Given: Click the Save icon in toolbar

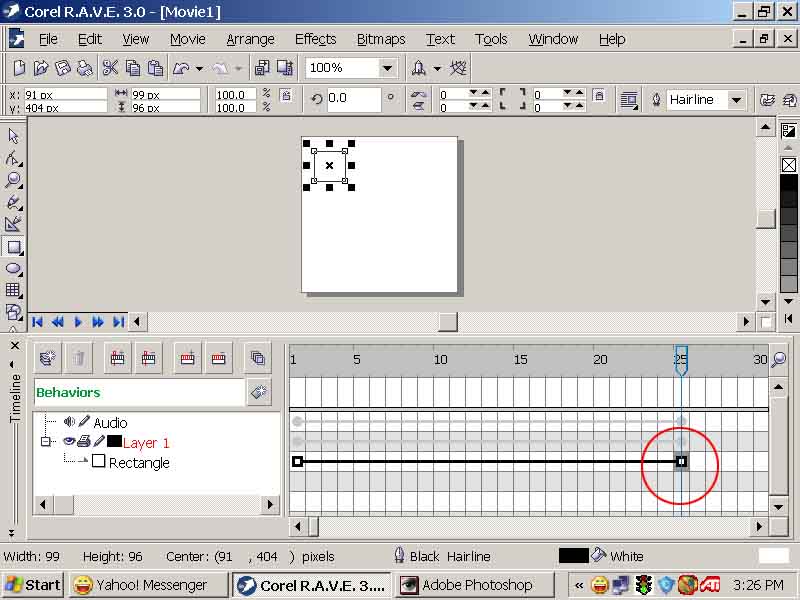Looking at the screenshot, I should tap(62, 68).
